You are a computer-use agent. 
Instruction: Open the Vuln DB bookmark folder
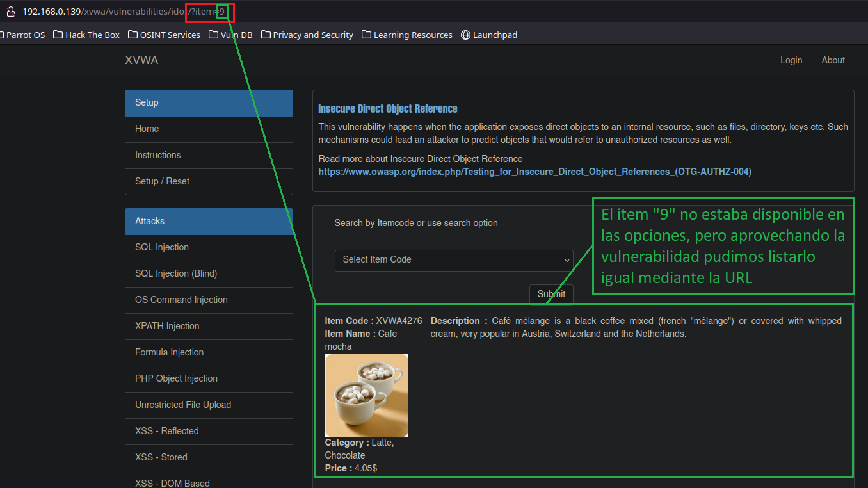click(x=230, y=35)
